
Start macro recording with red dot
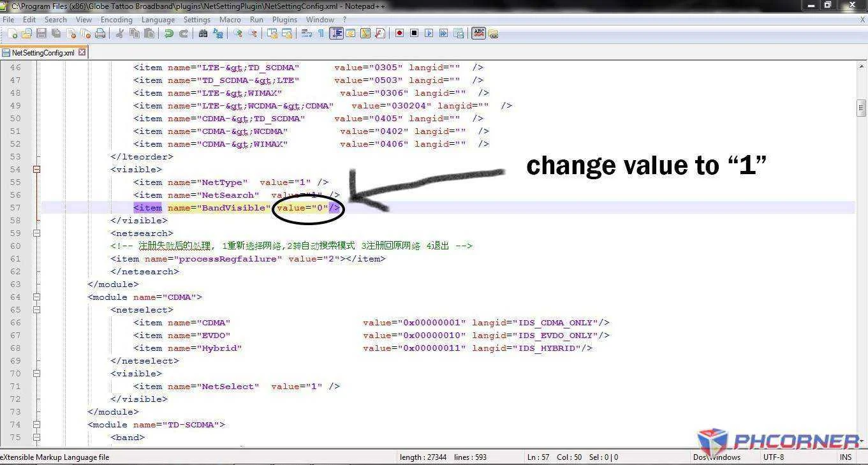tap(399, 33)
